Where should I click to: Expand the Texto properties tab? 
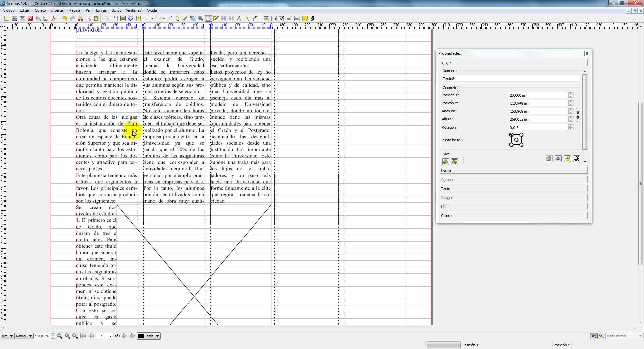(x=513, y=189)
